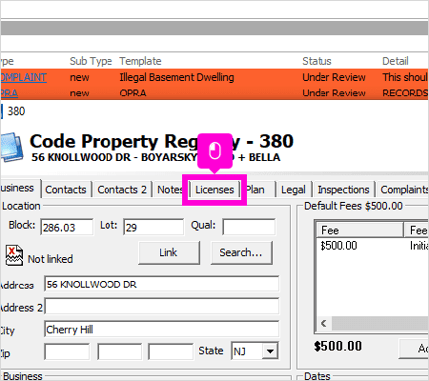Select the Illegal Basement Dwelling template cell
Image resolution: width=429 pixels, height=381 pixels.
click(x=177, y=77)
